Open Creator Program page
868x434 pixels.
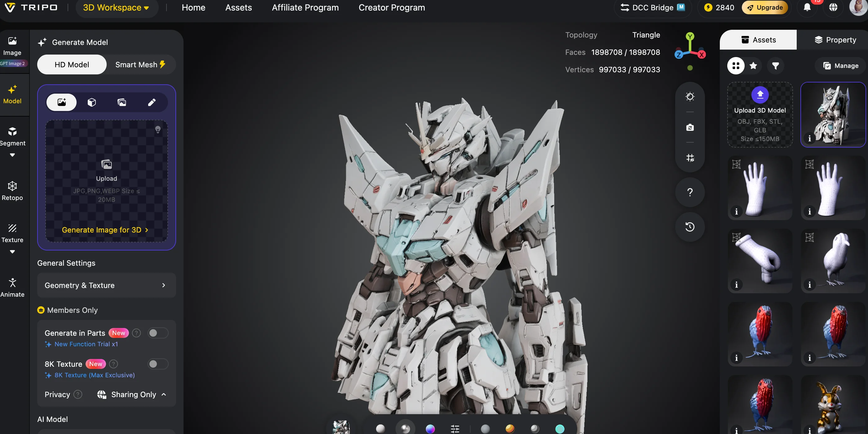coord(392,7)
